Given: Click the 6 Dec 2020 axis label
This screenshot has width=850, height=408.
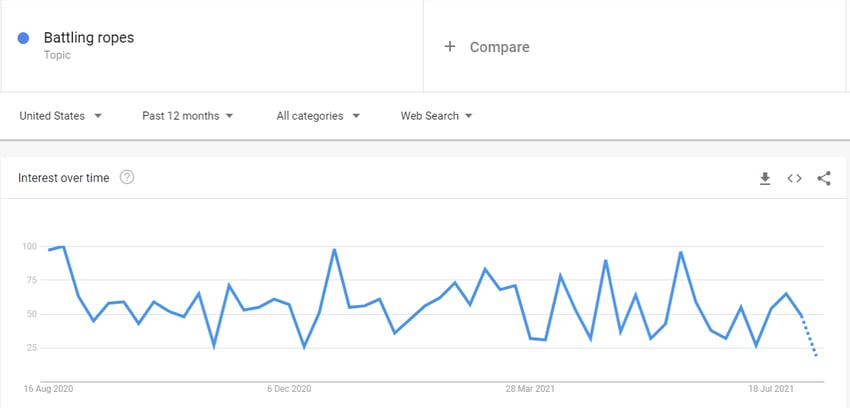Looking at the screenshot, I should coord(289,389).
